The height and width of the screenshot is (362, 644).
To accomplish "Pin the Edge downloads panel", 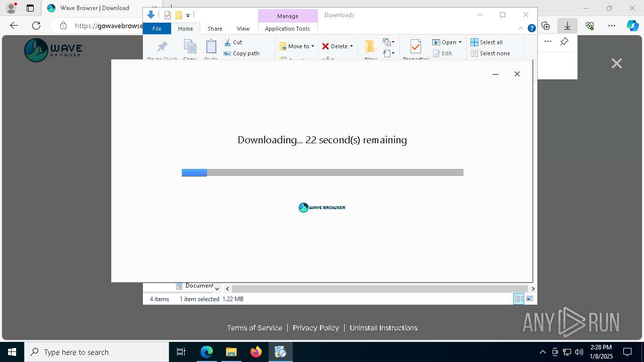I will click(x=565, y=42).
